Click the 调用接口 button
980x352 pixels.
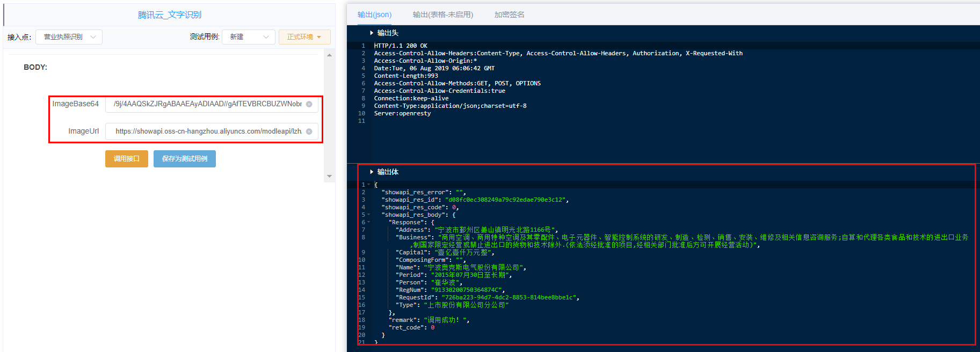127,159
